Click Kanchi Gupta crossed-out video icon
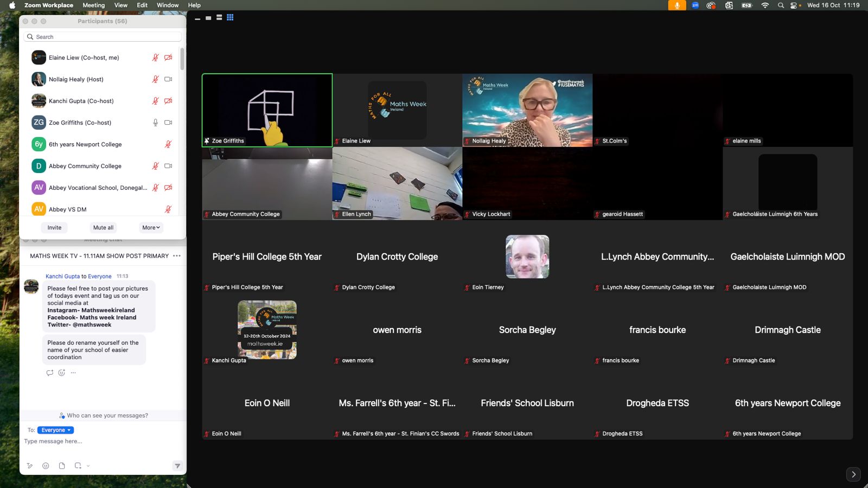Viewport: 868px width, 488px height. tap(168, 101)
